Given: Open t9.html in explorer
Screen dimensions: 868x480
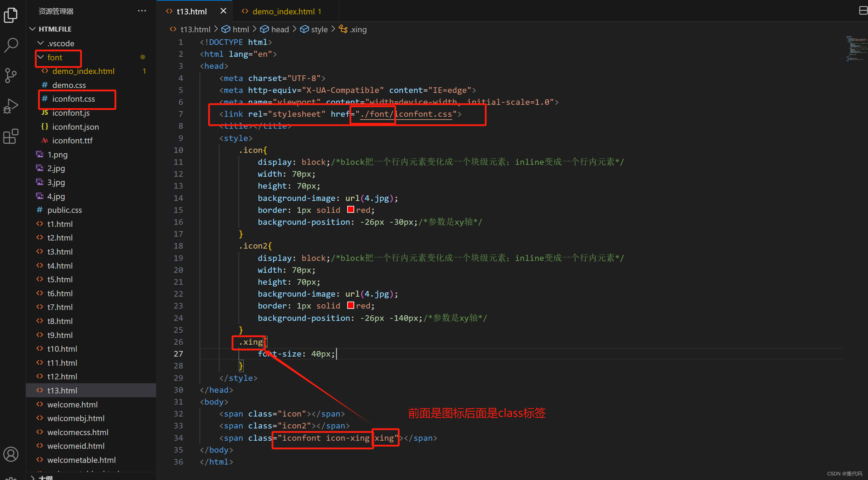Looking at the screenshot, I should click(91, 335).
